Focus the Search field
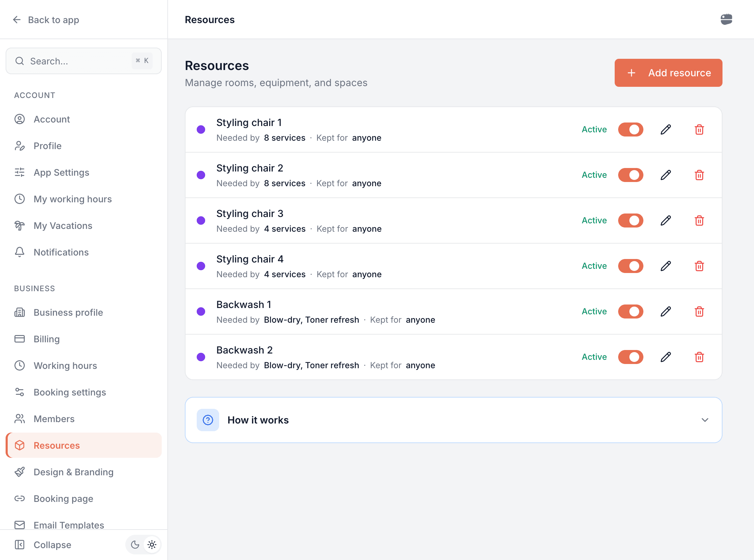Screen dimensions: 754x560 click(x=84, y=61)
